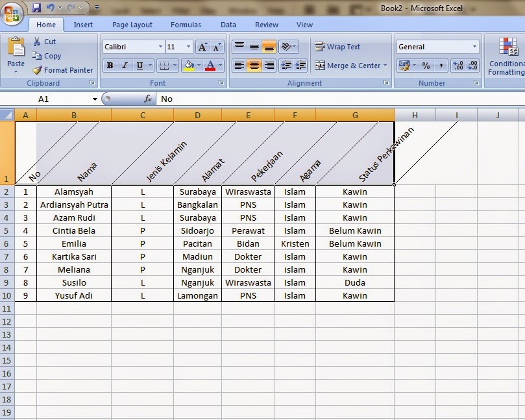
Task: Open the Alignment dialog launcher
Action: click(386, 82)
